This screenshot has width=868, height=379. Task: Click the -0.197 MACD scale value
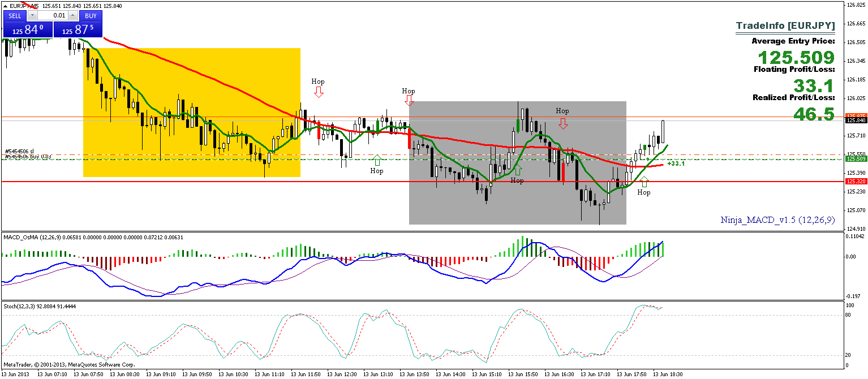(854, 296)
